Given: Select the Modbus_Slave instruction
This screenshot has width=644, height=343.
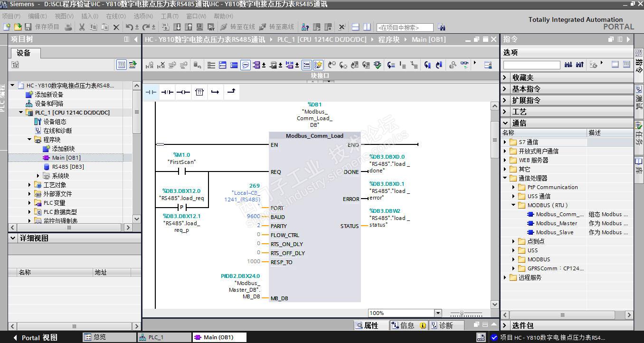Looking at the screenshot, I should pos(554,232).
